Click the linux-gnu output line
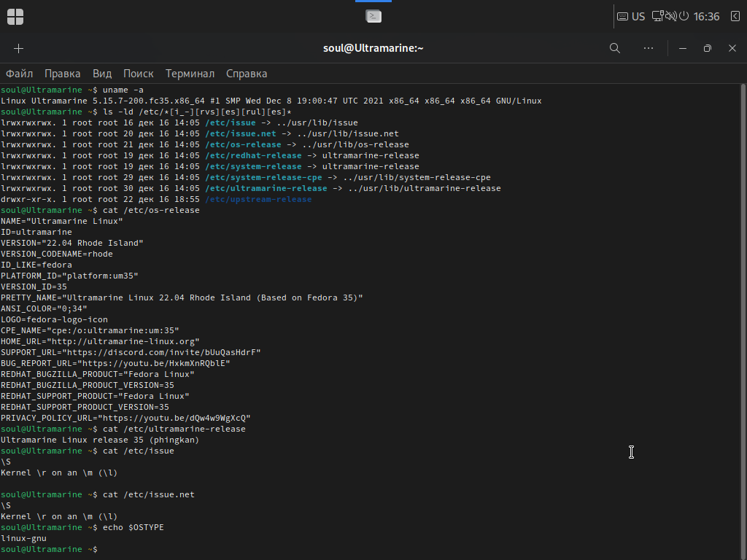747x560 pixels. pos(23,539)
